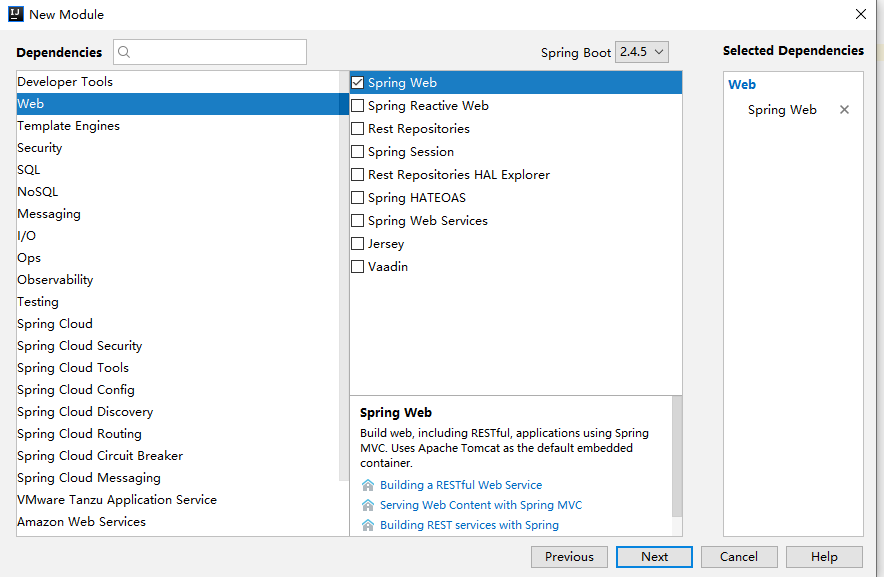Open Spring Cloud Config category
Screen dimensions: 884x577
pos(178,390)
